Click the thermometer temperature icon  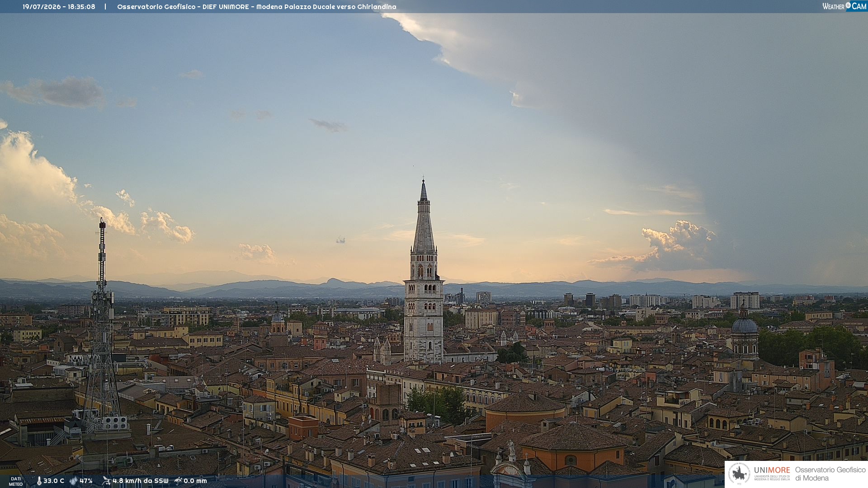[39, 481]
